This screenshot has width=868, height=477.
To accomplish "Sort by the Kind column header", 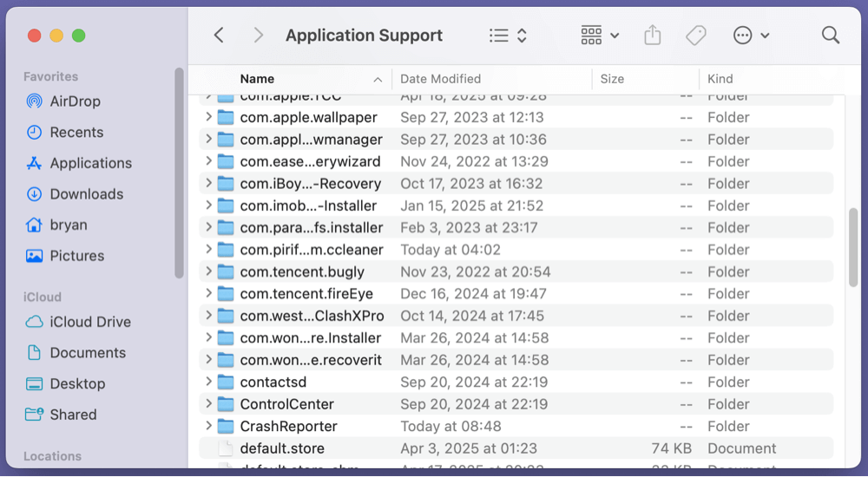I will pyautogui.click(x=720, y=79).
